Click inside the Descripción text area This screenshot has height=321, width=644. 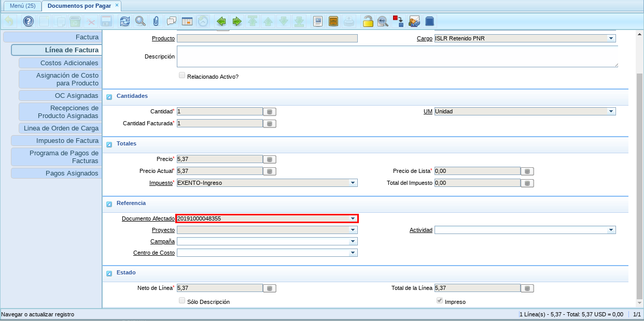[397, 56]
